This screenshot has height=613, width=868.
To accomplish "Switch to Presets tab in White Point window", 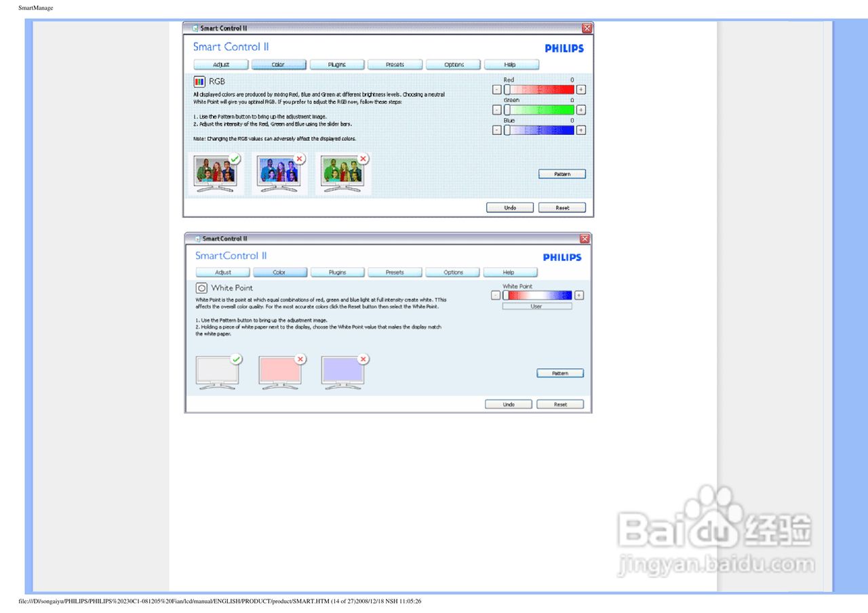I will click(x=395, y=272).
